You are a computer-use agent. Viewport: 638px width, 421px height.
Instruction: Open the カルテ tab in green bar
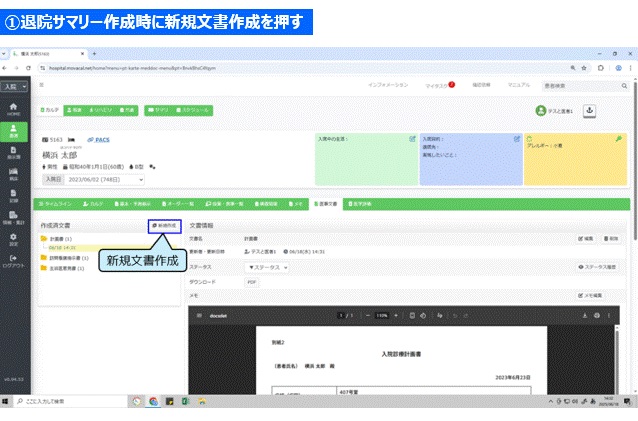point(93,204)
